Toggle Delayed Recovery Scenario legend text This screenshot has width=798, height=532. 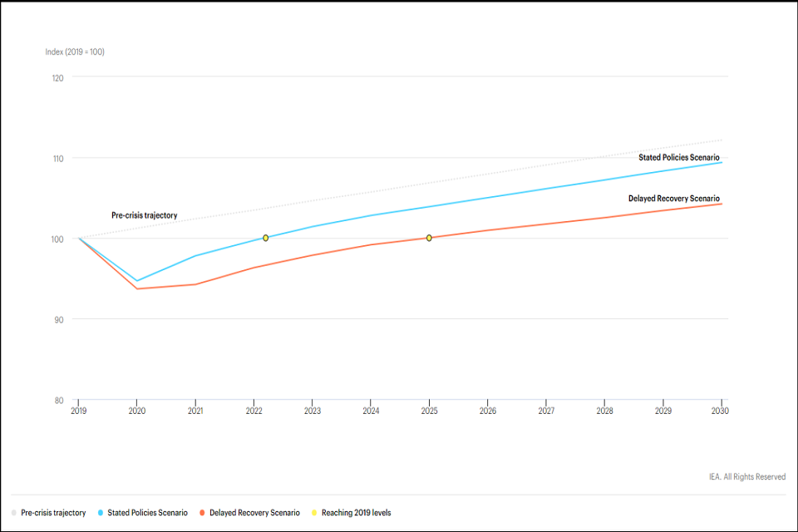[254, 513]
